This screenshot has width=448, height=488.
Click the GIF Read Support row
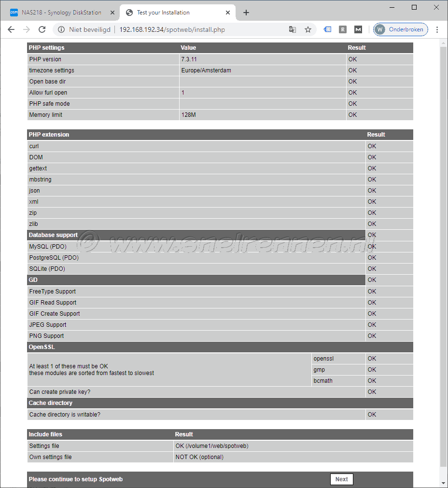point(220,303)
